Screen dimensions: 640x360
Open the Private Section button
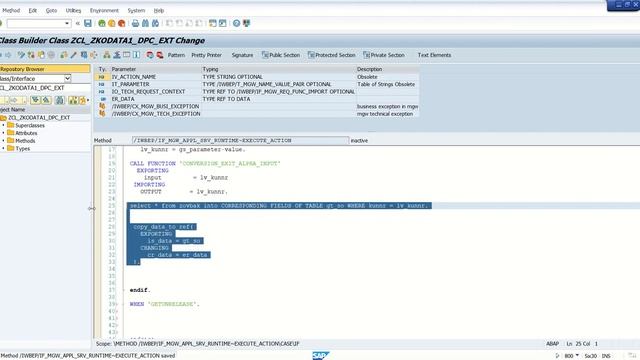(384, 55)
